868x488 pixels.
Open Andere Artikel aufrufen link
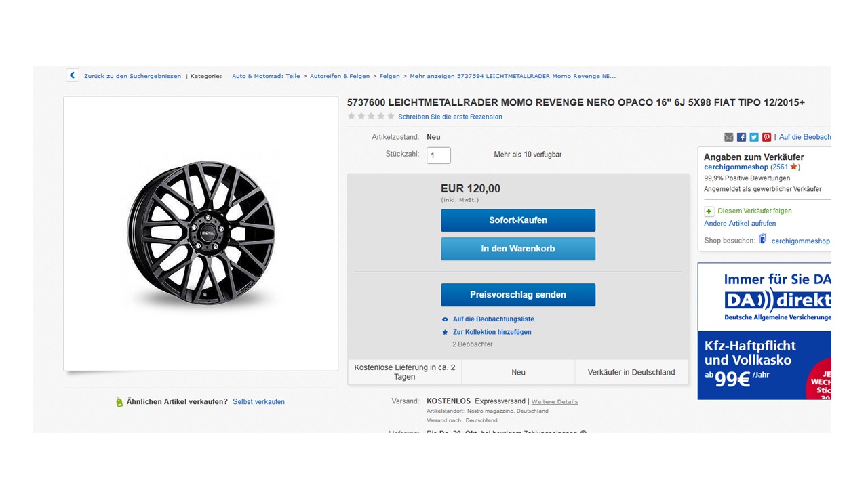740,224
